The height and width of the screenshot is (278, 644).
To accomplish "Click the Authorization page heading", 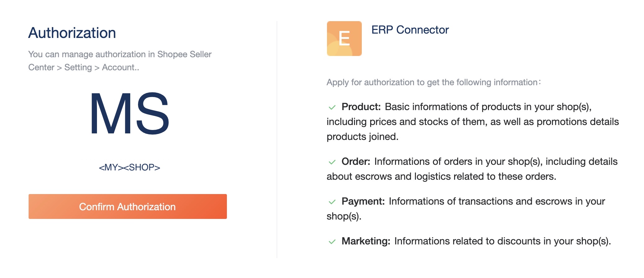I will click(72, 33).
